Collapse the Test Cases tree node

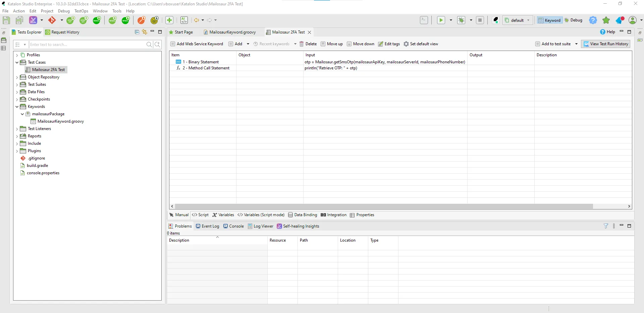[16, 62]
